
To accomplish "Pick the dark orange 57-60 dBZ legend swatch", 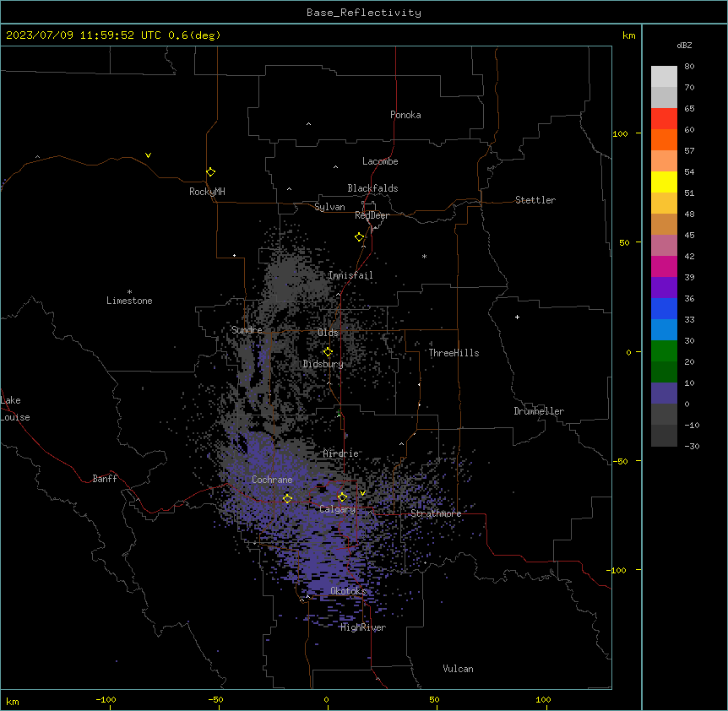I will tap(664, 139).
